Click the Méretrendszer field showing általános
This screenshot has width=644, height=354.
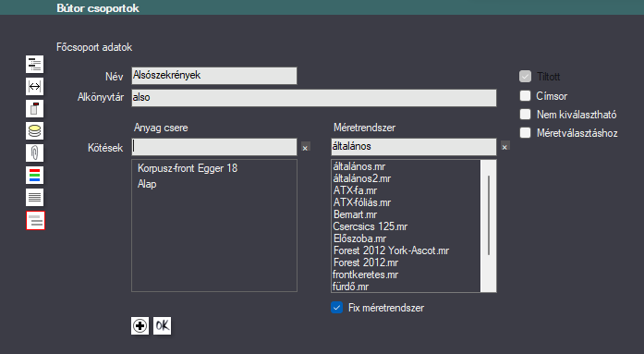(x=414, y=147)
